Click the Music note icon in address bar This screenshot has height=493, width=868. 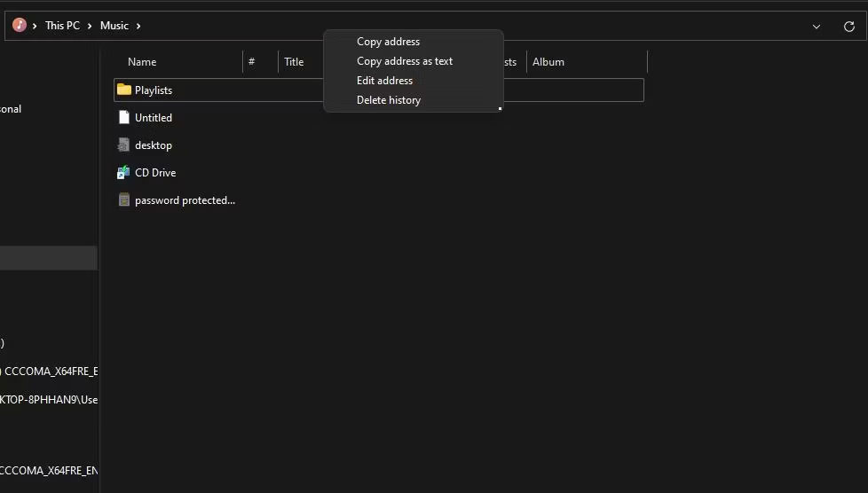point(20,25)
